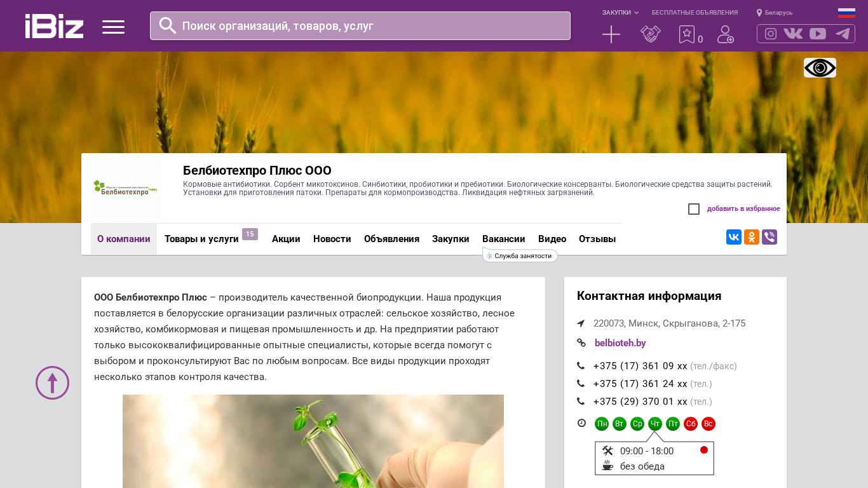
Task: Select Wednesday (Ср) schedule day
Action: [637, 424]
